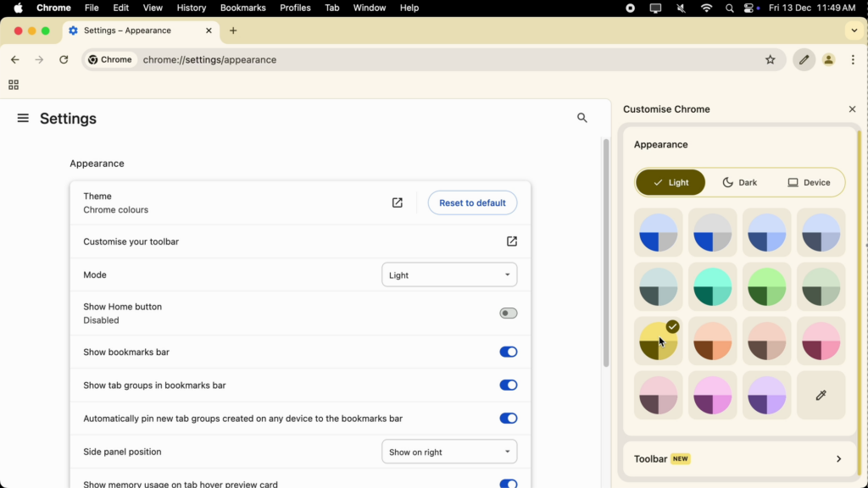Open the tab search dropdown arrow
Image resolution: width=868 pixels, height=488 pixels.
[x=854, y=30]
